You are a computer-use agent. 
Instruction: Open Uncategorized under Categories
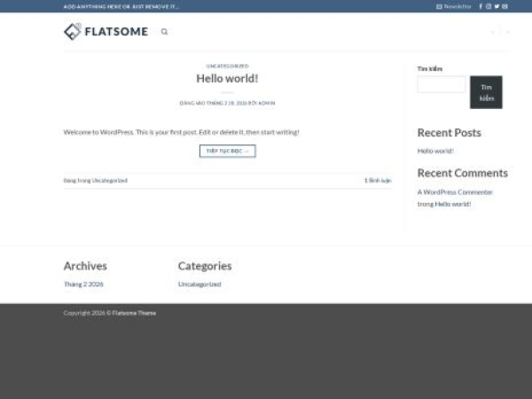[199, 285]
